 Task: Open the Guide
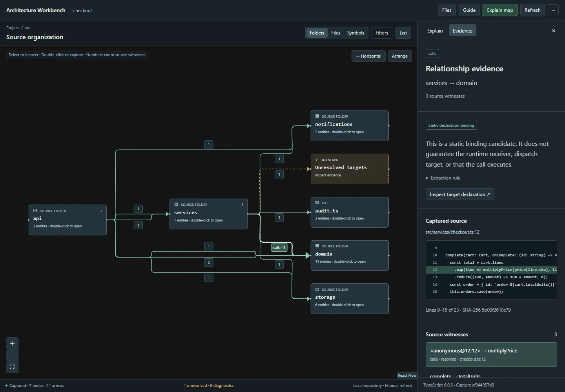click(469, 10)
